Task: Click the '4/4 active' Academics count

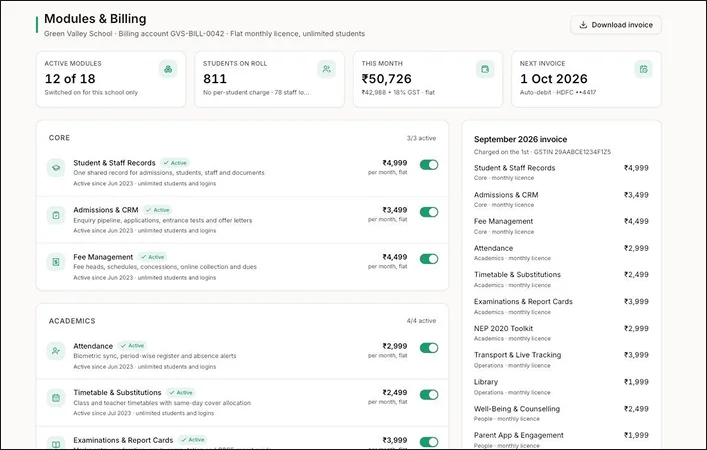Action: 421,321
